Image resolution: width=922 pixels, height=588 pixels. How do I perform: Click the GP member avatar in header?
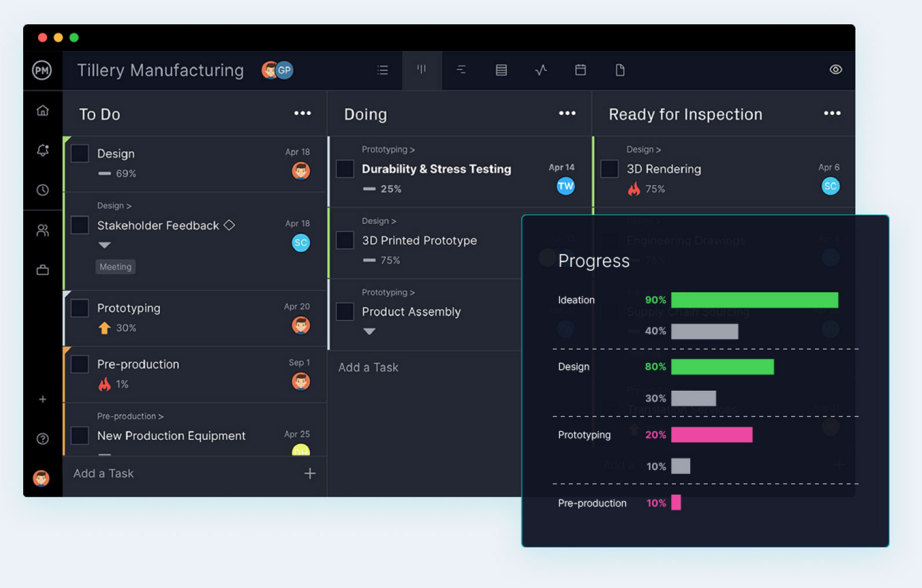284,70
